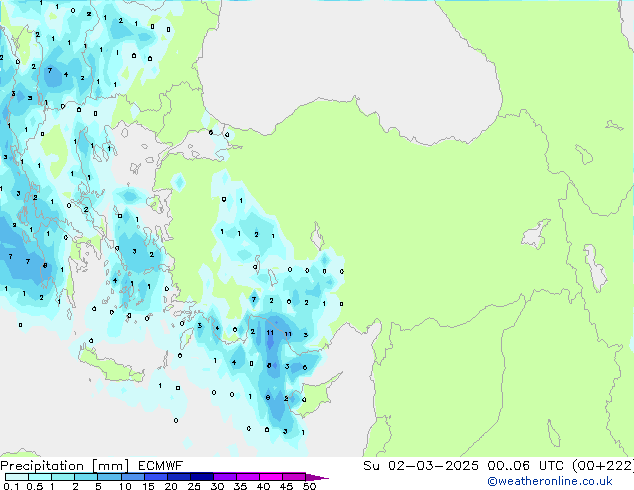Click the 45–50 mm magenta legend swatch
Image resolution: width=634 pixels, height=490 pixels.
click(x=294, y=477)
